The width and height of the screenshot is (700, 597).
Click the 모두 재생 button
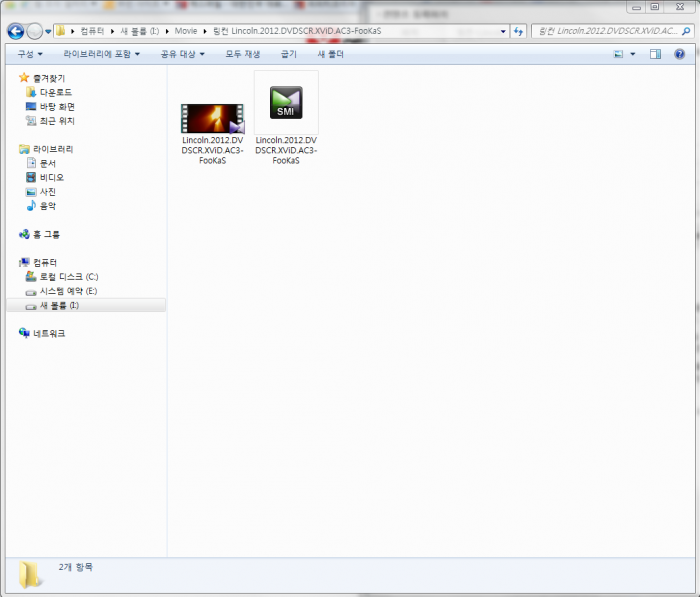pyautogui.click(x=242, y=54)
